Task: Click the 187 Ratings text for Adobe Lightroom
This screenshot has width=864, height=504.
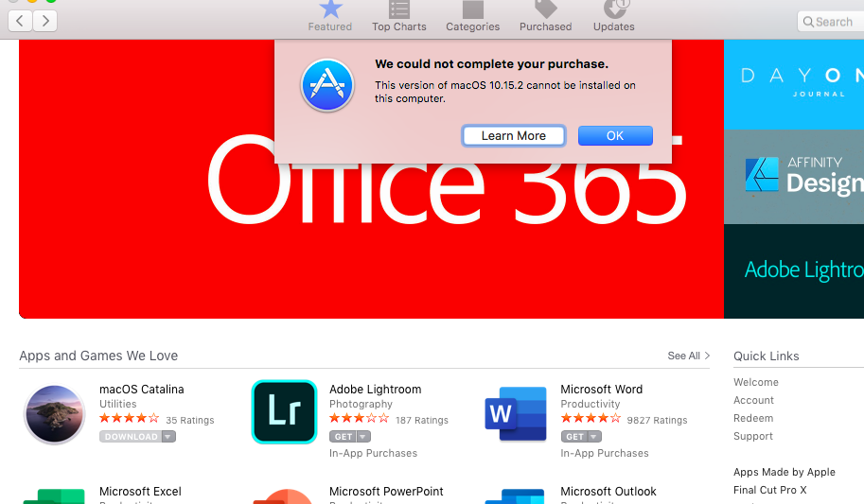Action: point(421,420)
